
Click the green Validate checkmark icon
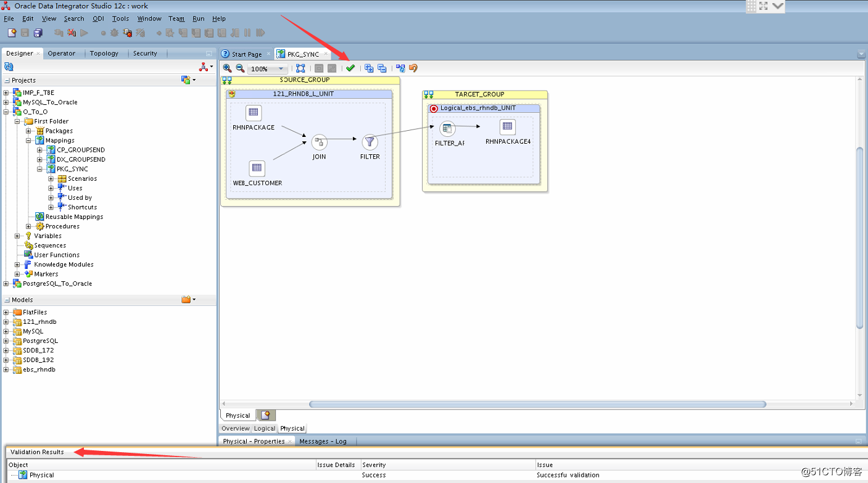tap(350, 68)
